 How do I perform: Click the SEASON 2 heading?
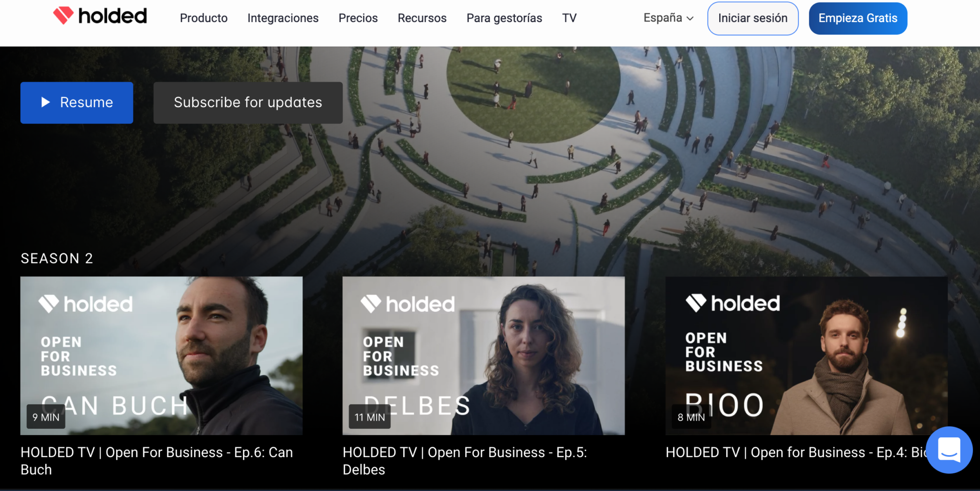(x=57, y=258)
